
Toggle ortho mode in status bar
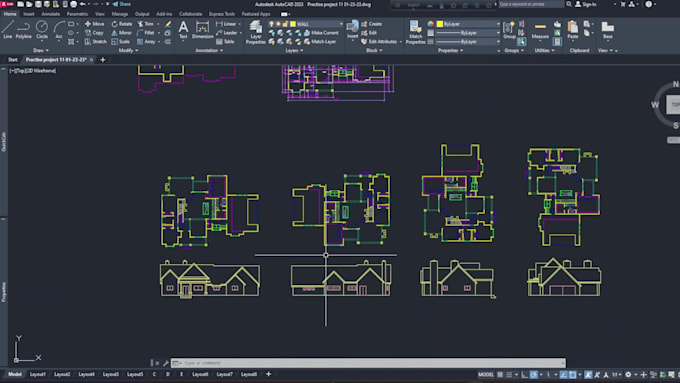(x=524, y=374)
